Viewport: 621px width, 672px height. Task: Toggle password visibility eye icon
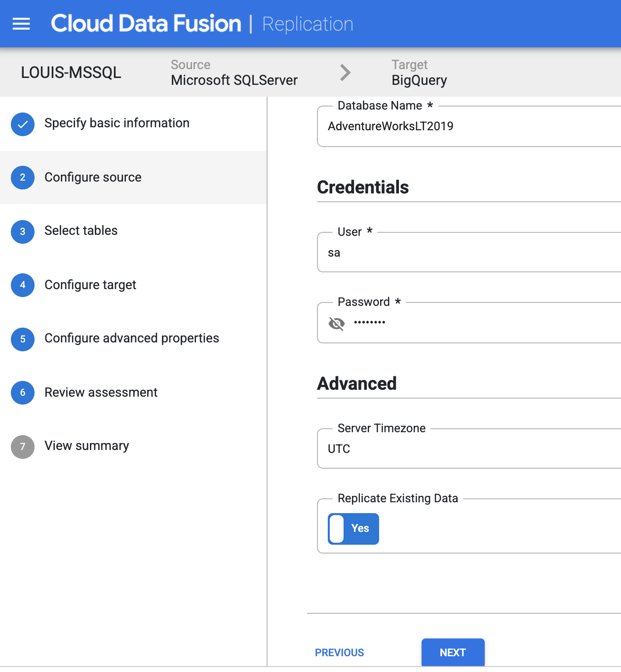pos(337,324)
